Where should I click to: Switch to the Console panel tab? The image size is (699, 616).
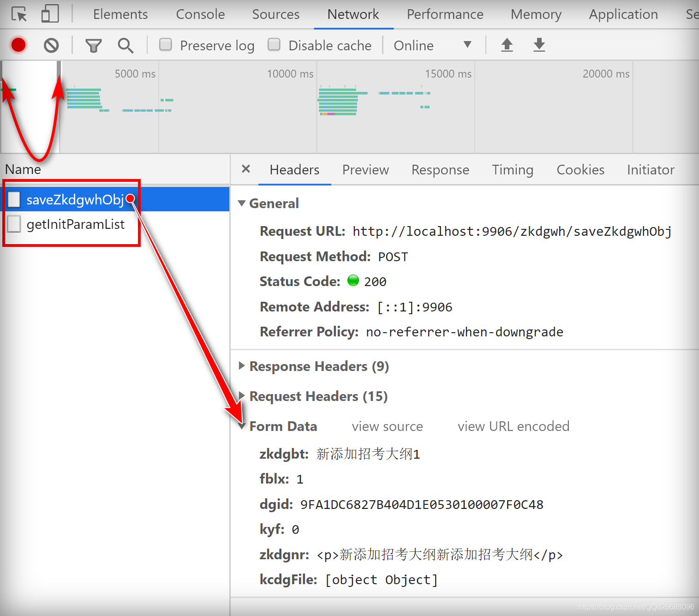(x=200, y=14)
